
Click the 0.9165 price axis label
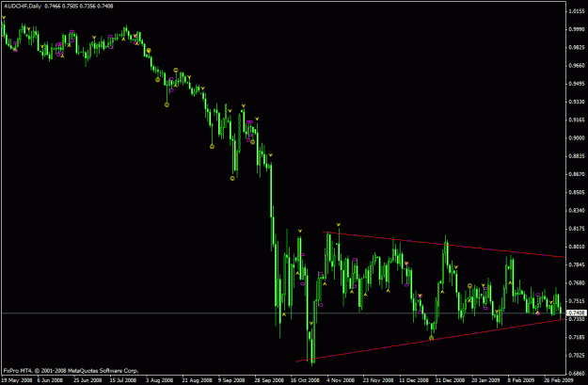pos(577,120)
